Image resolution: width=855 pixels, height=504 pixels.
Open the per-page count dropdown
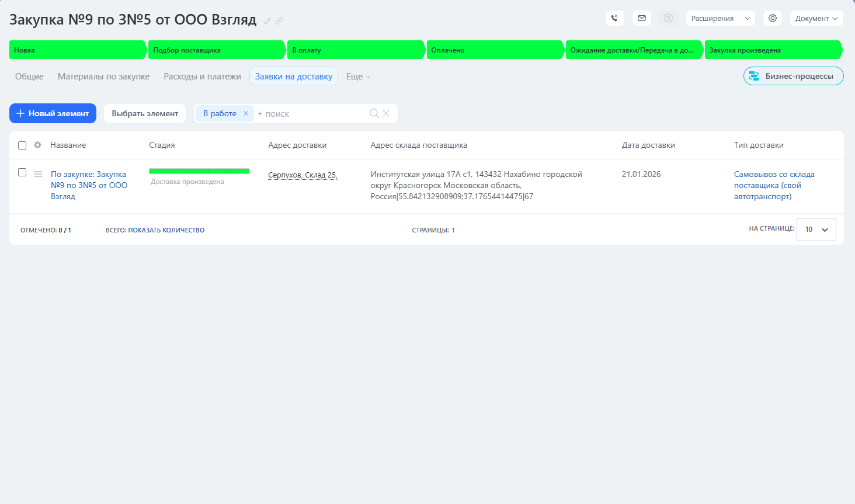816,230
